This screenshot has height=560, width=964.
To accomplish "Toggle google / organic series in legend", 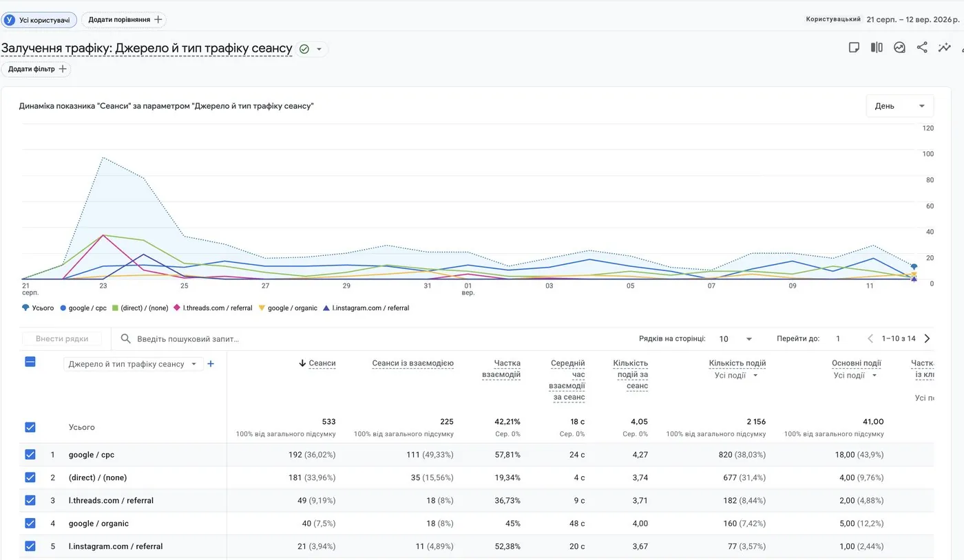I will point(288,308).
